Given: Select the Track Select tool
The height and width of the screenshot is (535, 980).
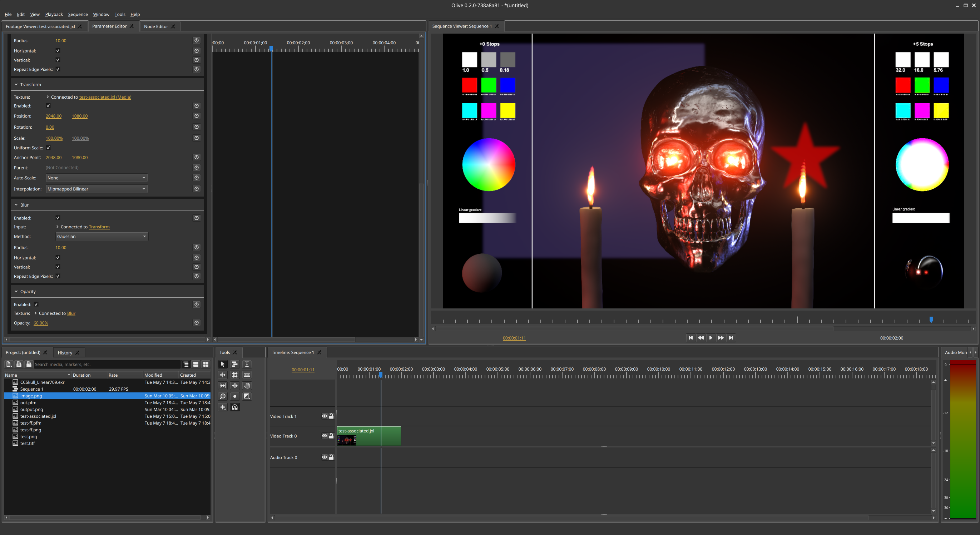Looking at the screenshot, I should click(x=235, y=364).
